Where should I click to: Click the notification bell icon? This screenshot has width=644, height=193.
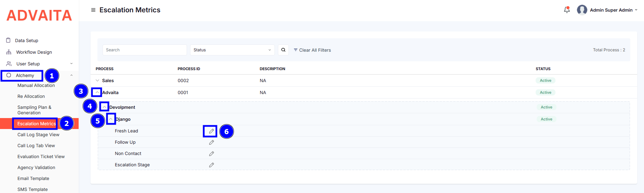(x=567, y=10)
